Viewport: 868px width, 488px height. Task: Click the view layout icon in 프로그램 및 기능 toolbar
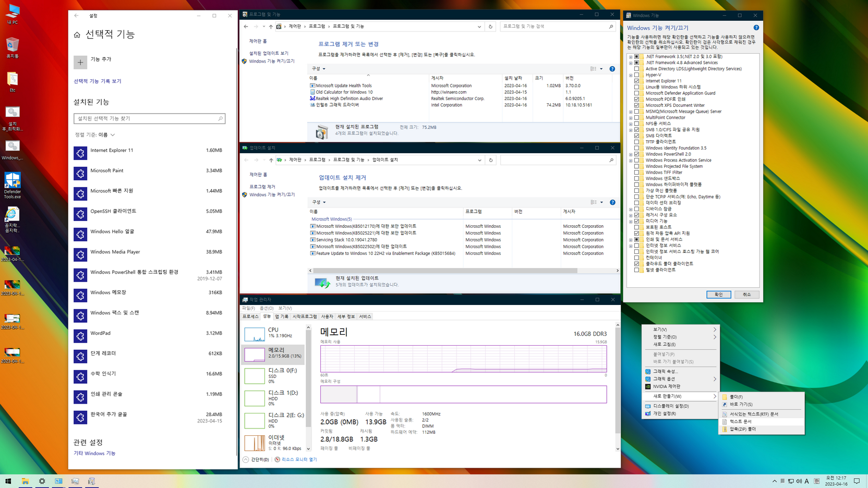(x=594, y=69)
